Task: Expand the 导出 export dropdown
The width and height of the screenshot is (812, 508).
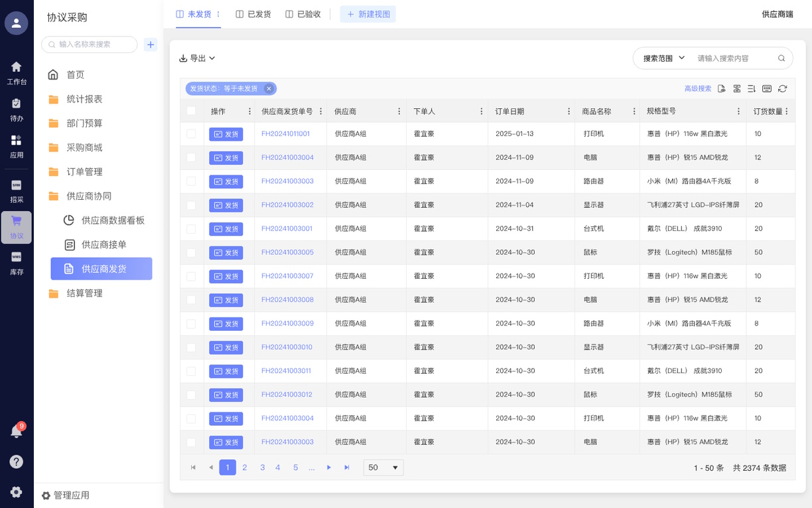Action: click(197, 58)
